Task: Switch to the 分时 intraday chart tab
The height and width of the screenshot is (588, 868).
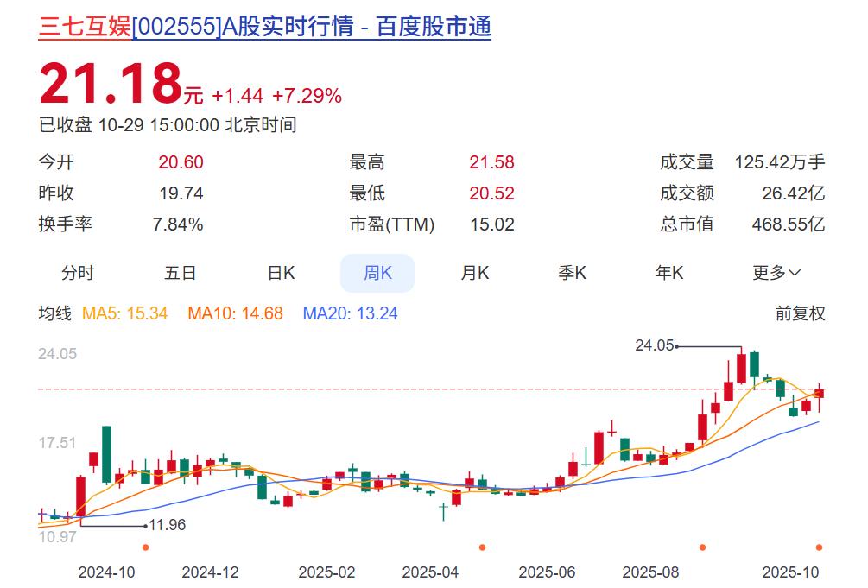Action: (x=78, y=273)
